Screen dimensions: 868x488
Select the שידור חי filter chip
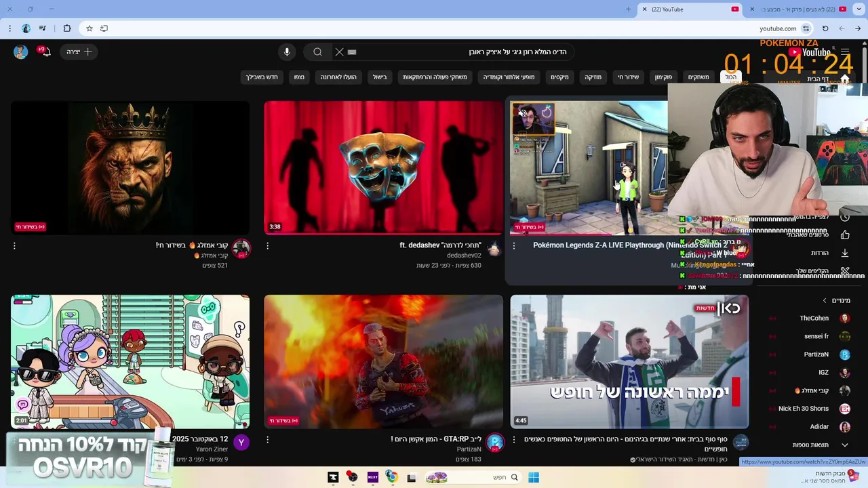[628, 77]
